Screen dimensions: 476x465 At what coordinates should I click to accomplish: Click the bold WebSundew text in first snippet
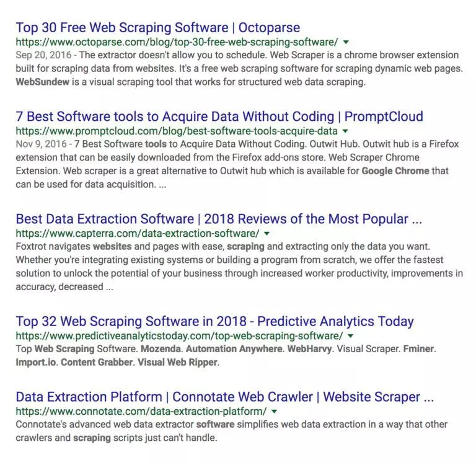tap(43, 82)
